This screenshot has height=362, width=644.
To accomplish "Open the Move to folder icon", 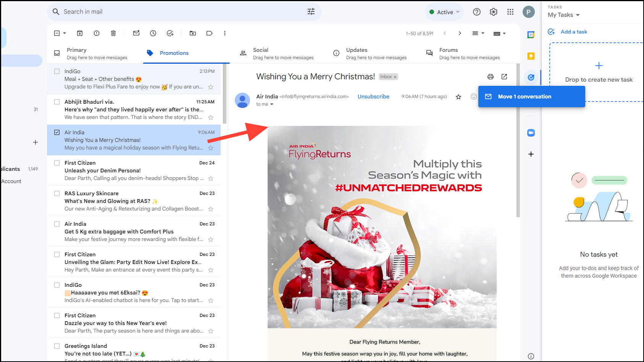I will tap(193, 33).
